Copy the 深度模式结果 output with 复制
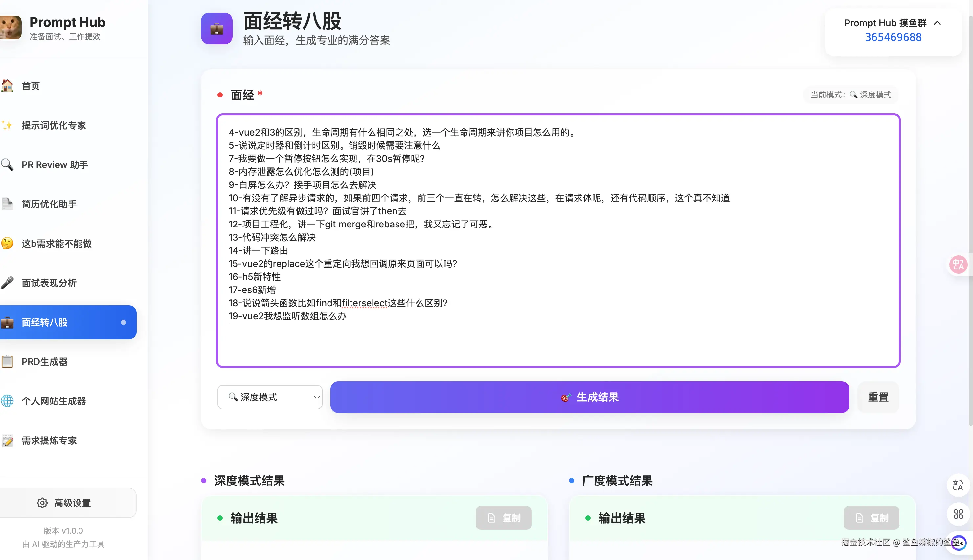Image resolution: width=973 pixels, height=560 pixels. coord(503,518)
